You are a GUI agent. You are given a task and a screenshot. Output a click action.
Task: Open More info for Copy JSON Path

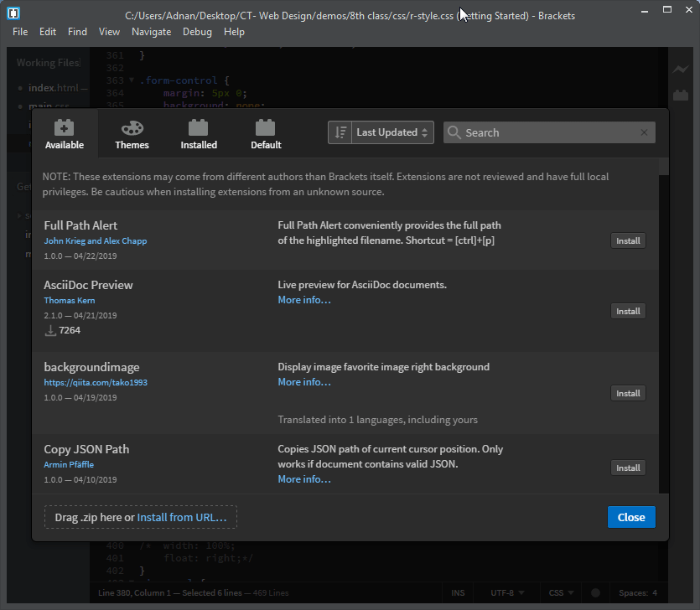304,478
